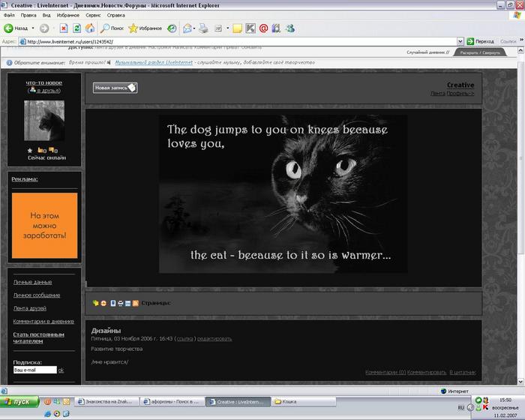This screenshot has width=525, height=420.
Task: Click the что-то новое username link
Action: pyautogui.click(x=44, y=82)
